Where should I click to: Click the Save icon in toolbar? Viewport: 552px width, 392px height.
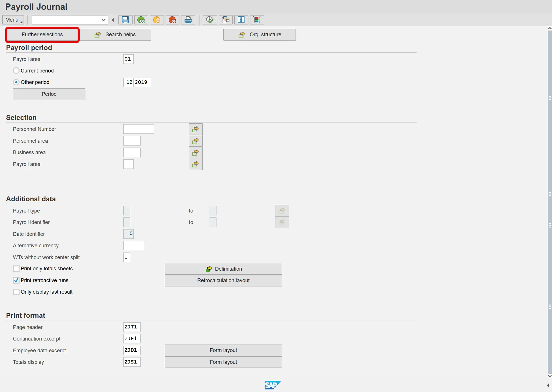[x=125, y=20]
